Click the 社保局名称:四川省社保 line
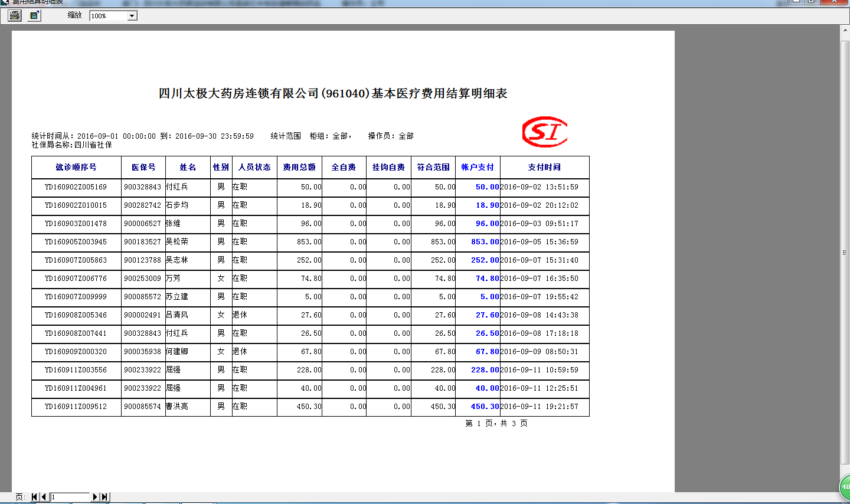The image size is (850, 504). click(x=72, y=145)
